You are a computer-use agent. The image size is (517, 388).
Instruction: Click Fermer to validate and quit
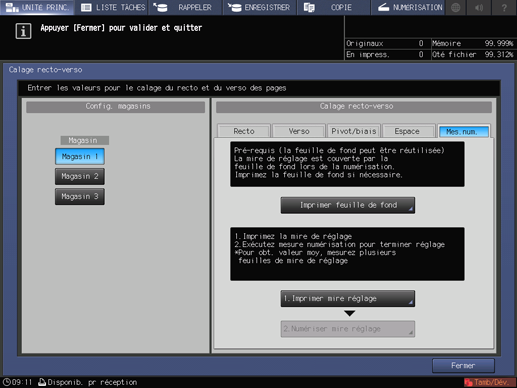463,365
